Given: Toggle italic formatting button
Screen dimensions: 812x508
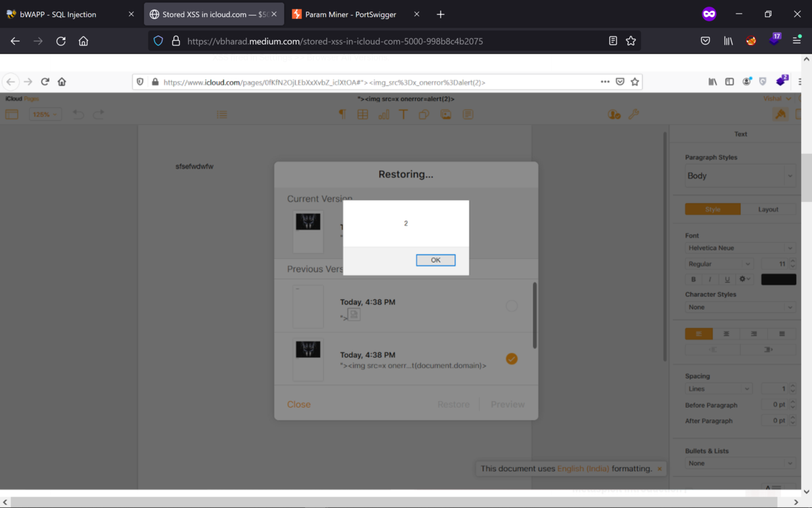Looking at the screenshot, I should (x=710, y=279).
